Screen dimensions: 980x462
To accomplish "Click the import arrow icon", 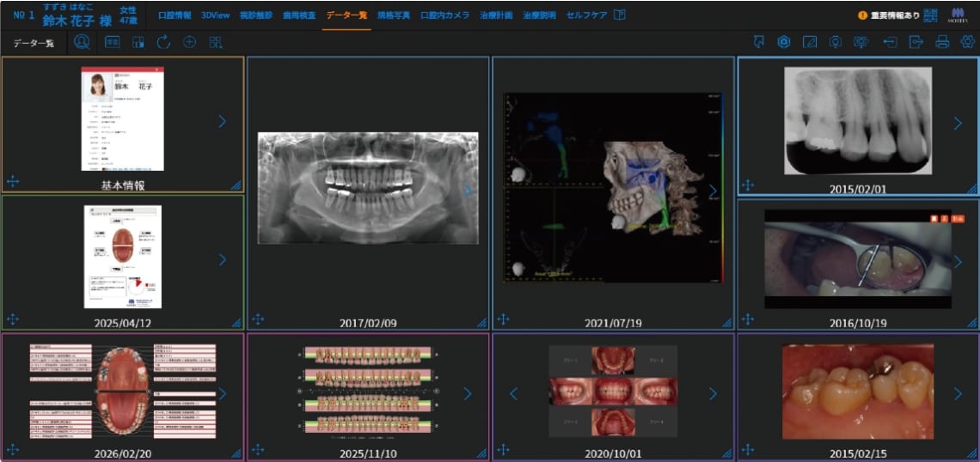I will pos(890,42).
